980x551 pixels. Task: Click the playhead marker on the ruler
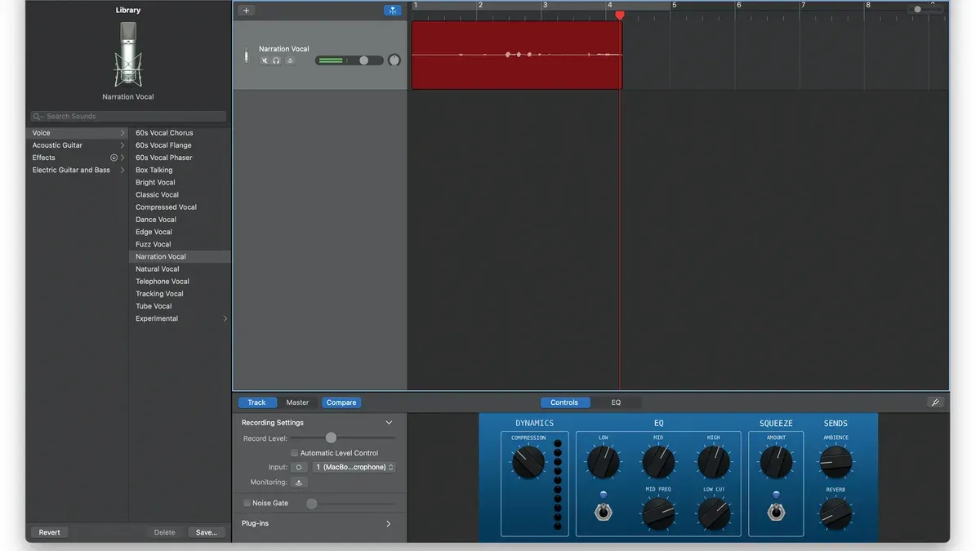click(x=620, y=16)
